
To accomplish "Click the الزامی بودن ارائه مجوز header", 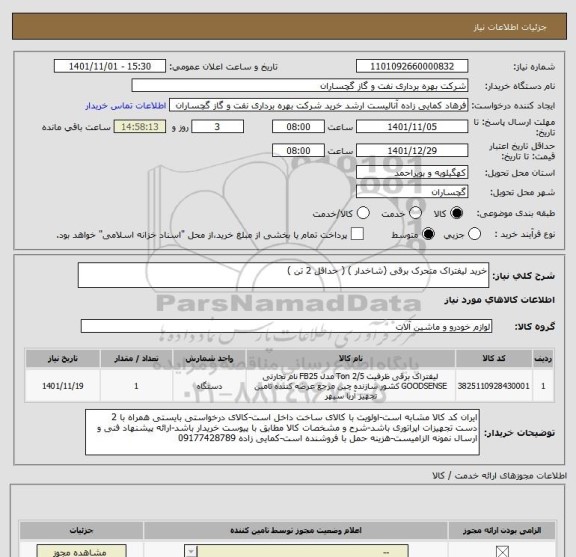I will (x=502, y=530).
